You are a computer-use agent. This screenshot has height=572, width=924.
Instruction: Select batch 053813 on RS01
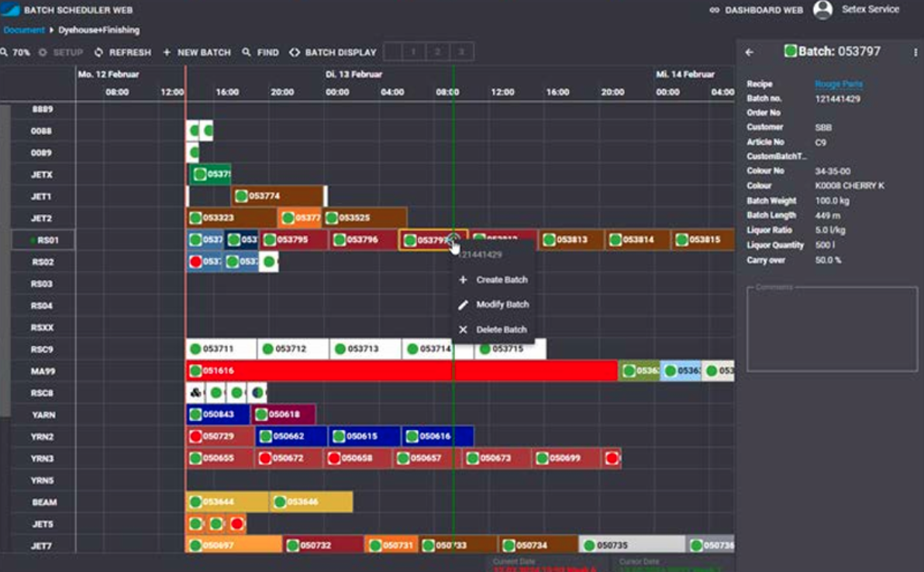pos(571,239)
